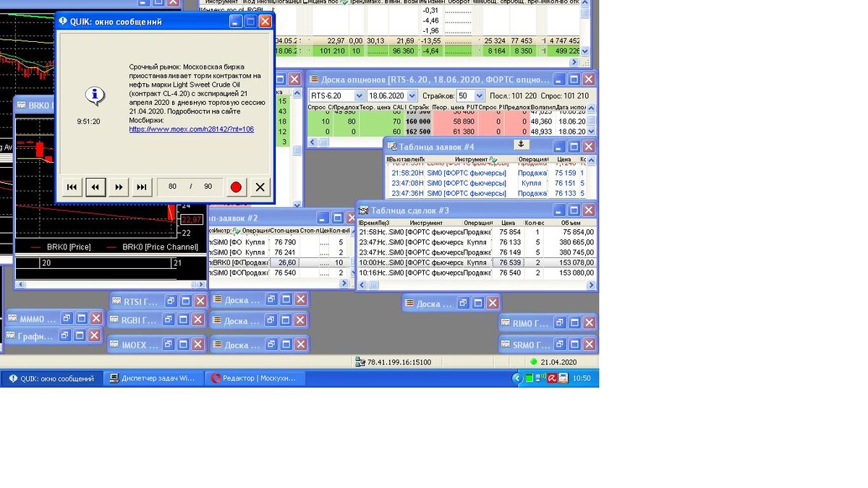Jump to first message in QUIK messages window
Screen dimensions: 868x488
click(x=72, y=187)
